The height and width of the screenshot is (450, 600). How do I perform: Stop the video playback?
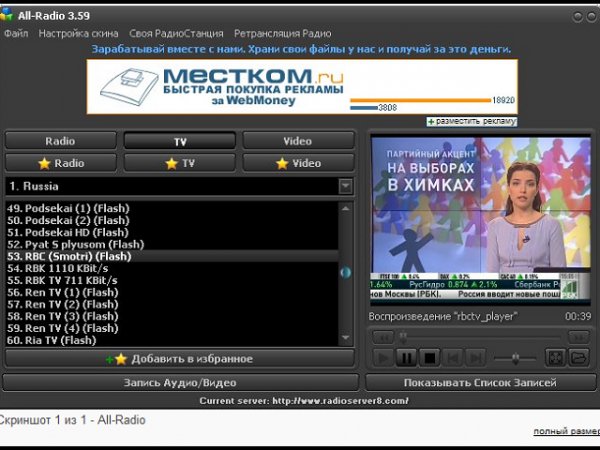click(429, 359)
